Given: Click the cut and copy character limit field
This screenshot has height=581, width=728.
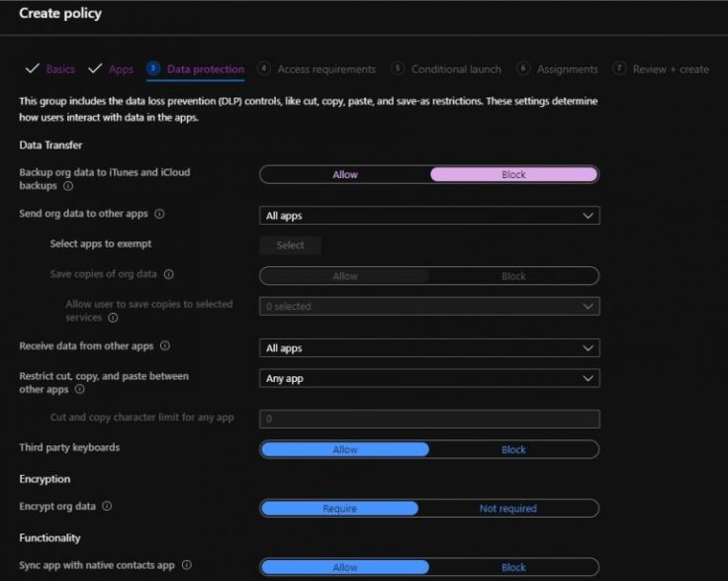Looking at the screenshot, I should click(x=429, y=419).
